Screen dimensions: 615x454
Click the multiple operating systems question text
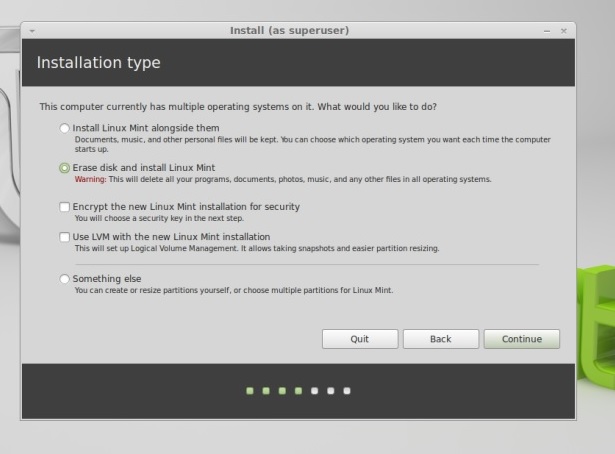[238, 107]
